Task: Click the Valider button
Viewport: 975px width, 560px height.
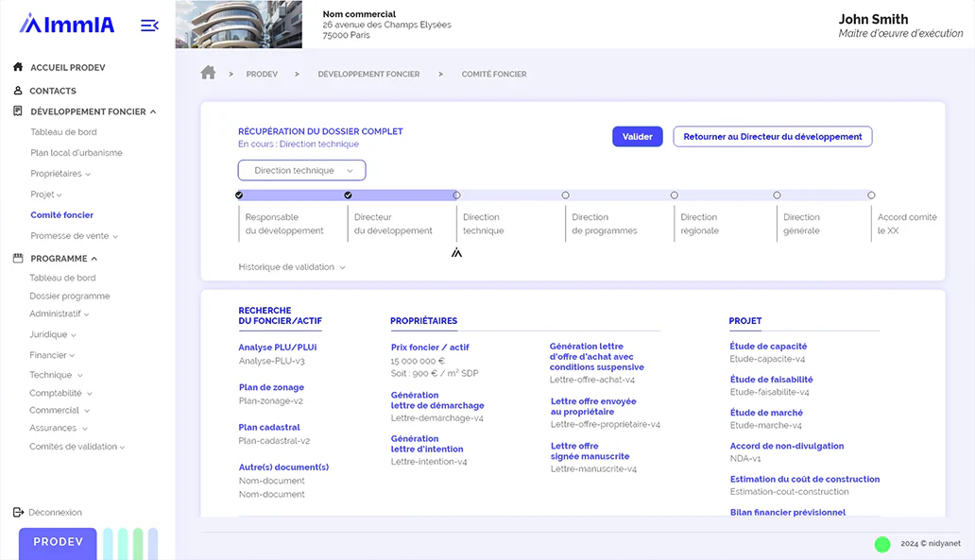Action: [638, 137]
